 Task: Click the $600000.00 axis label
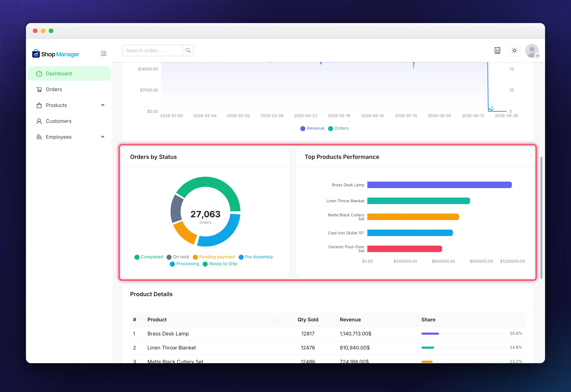443,261
